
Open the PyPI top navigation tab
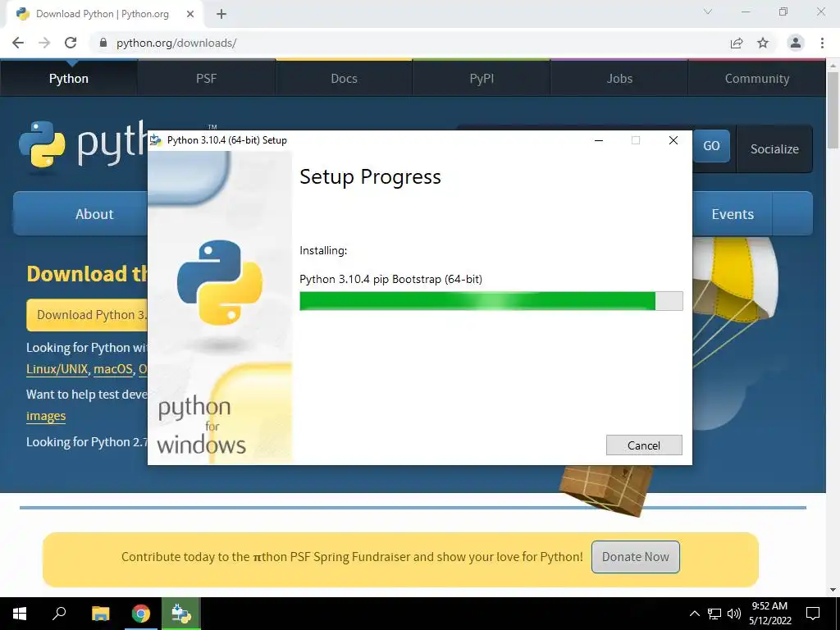[482, 78]
